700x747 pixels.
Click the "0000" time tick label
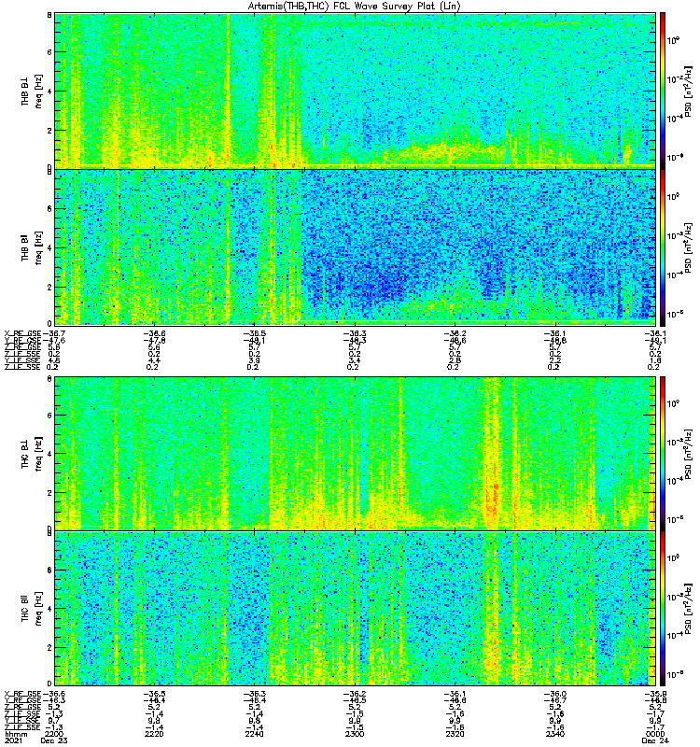655,734
